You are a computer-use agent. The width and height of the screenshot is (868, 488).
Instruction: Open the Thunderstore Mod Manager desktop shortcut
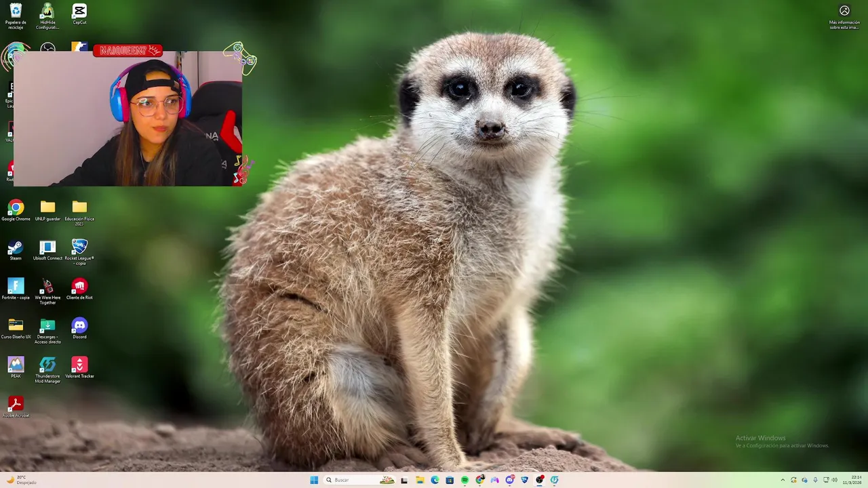pos(47,370)
